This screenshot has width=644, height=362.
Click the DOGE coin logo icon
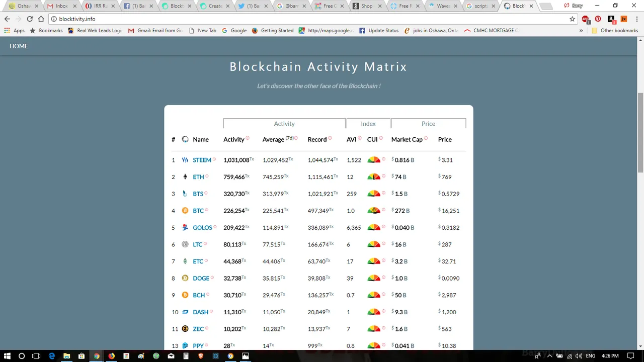tap(185, 278)
